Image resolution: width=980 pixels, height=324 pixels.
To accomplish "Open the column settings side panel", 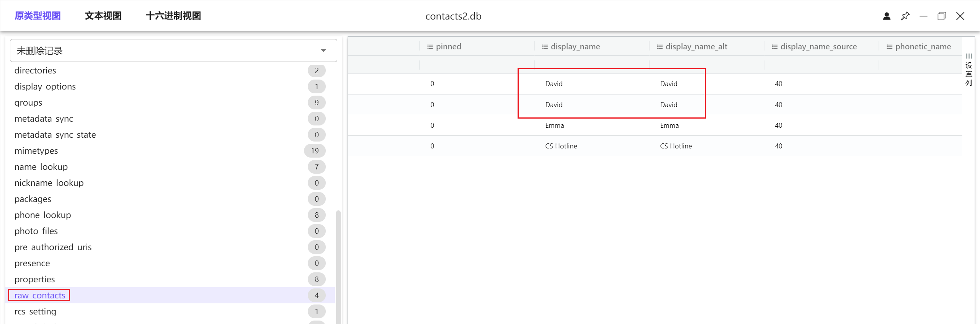I will (969, 70).
